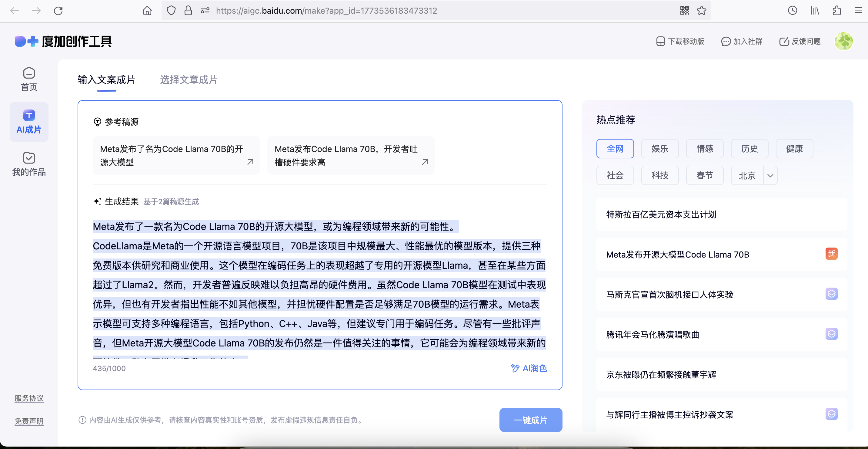
Task: Select the 北京 hot topic category
Action: click(747, 175)
